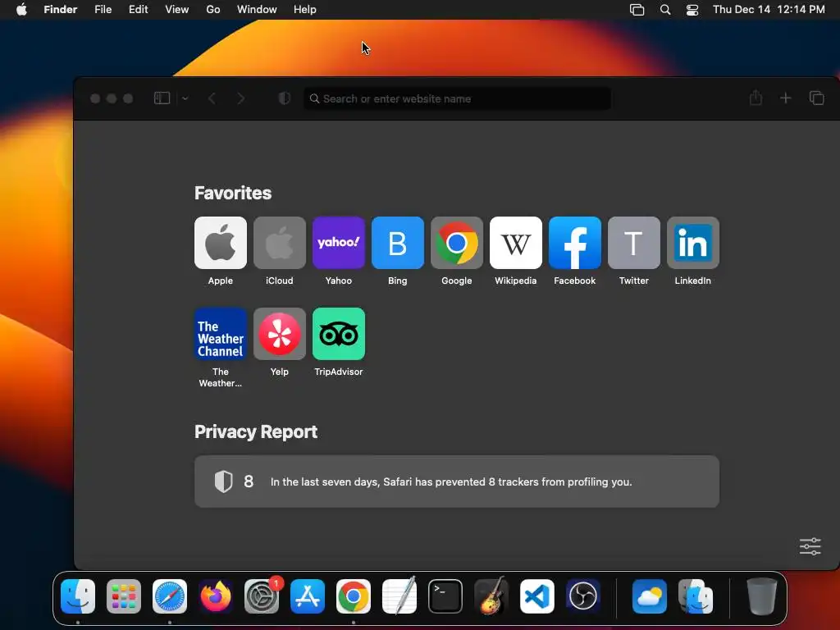
Task: Launch Finder from the Dock
Action: (78, 596)
